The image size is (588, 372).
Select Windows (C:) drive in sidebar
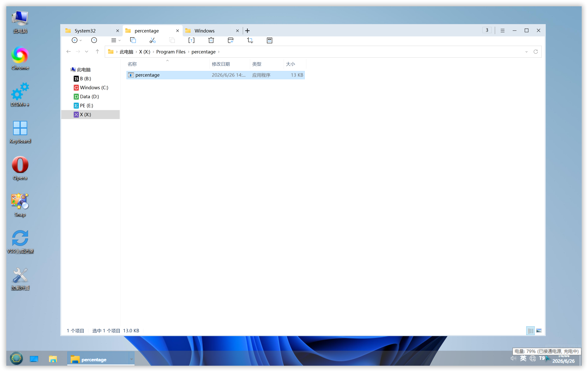[91, 88]
